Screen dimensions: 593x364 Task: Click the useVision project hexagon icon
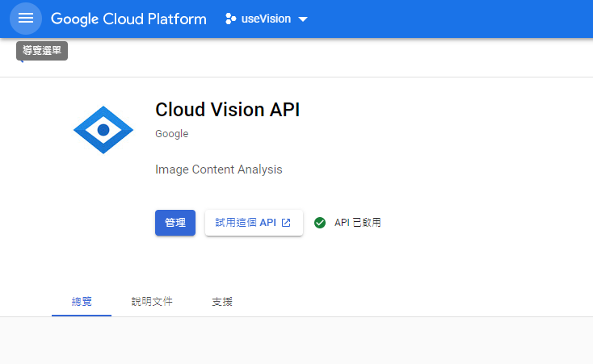pos(231,19)
